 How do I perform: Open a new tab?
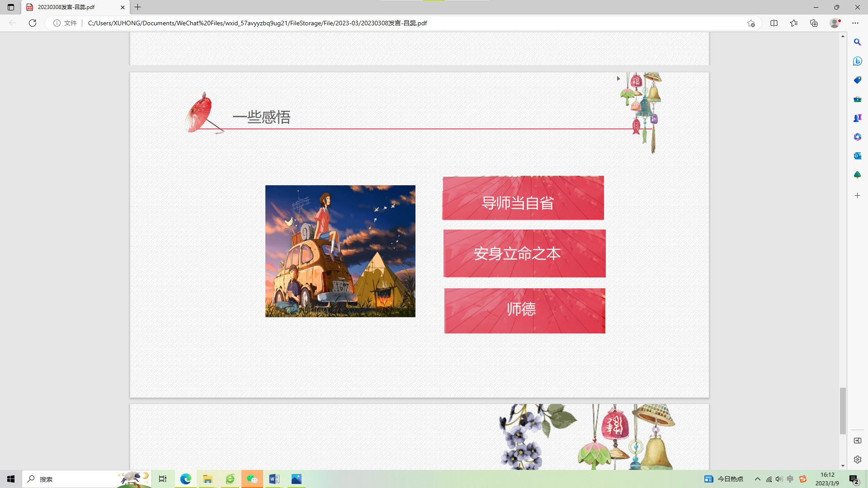pyautogui.click(x=138, y=7)
